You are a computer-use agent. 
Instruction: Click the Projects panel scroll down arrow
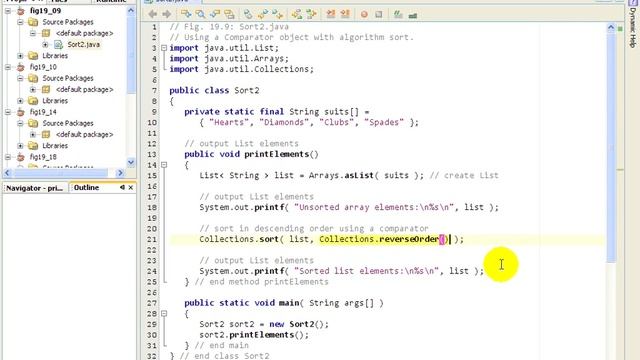(x=131, y=162)
